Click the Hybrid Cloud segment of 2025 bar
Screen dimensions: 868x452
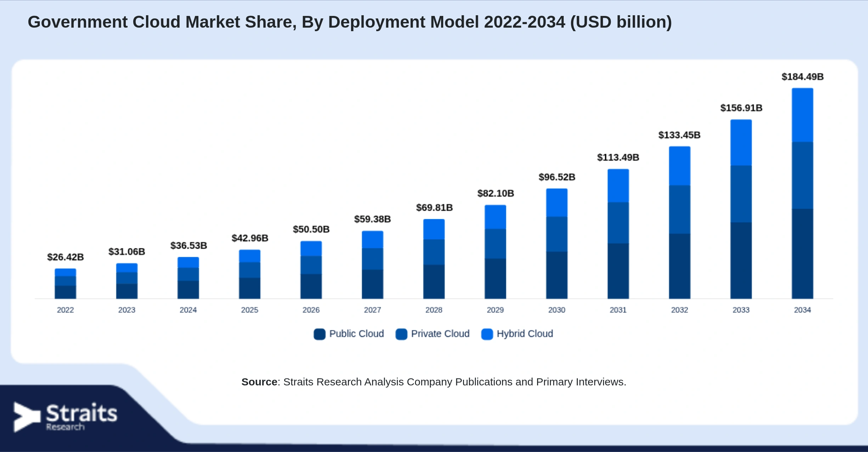(x=250, y=256)
